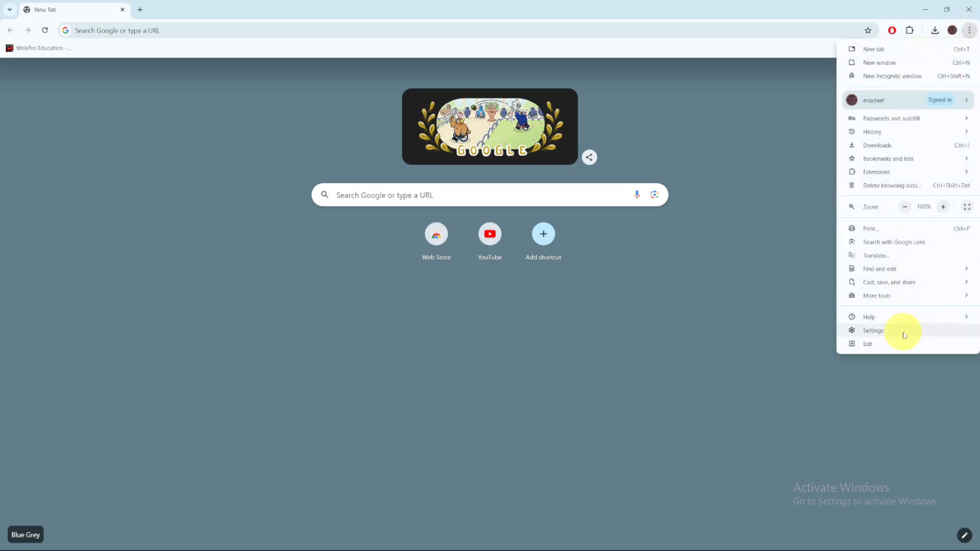Click the back navigation arrow
This screenshot has height=551, width=980.
(10, 30)
